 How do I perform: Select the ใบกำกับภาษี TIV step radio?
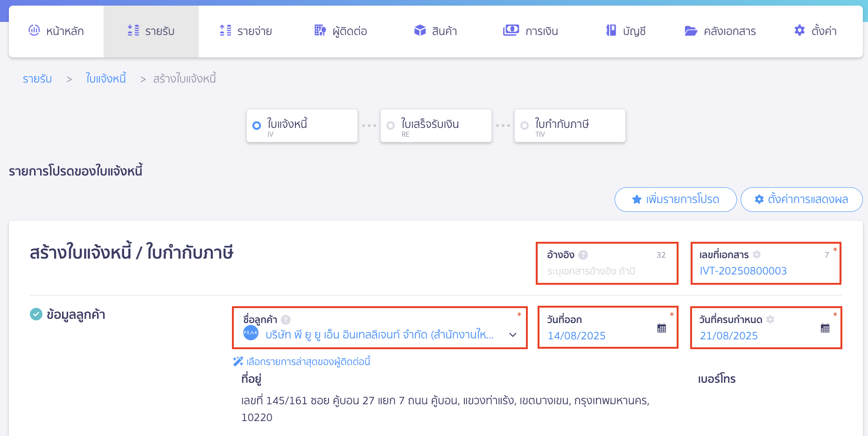tap(524, 125)
